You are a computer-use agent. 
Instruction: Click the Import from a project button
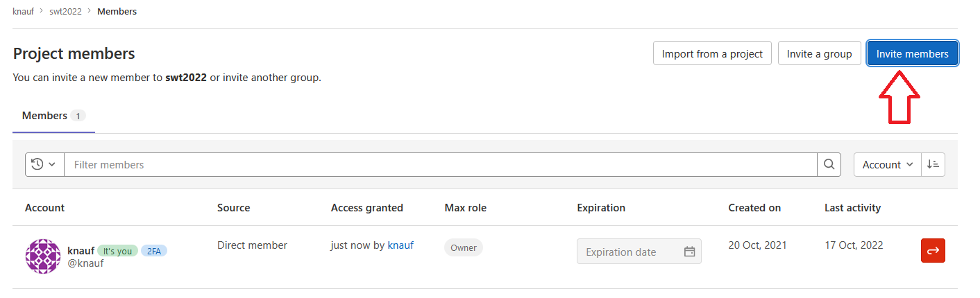[712, 53]
